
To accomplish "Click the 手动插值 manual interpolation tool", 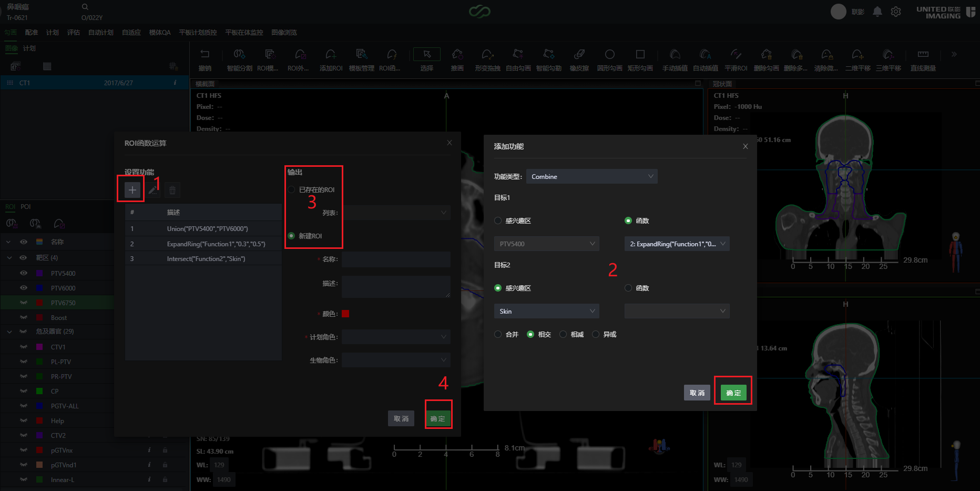I will 675,60.
